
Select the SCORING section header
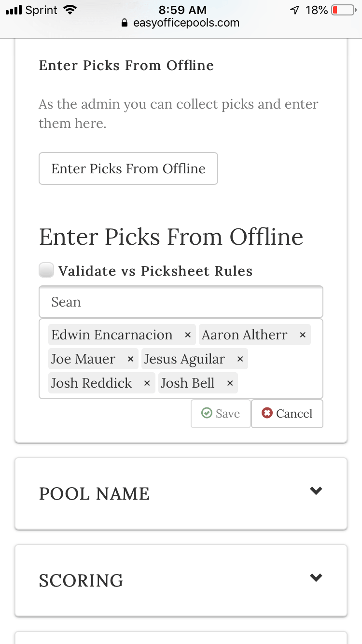[81, 581]
